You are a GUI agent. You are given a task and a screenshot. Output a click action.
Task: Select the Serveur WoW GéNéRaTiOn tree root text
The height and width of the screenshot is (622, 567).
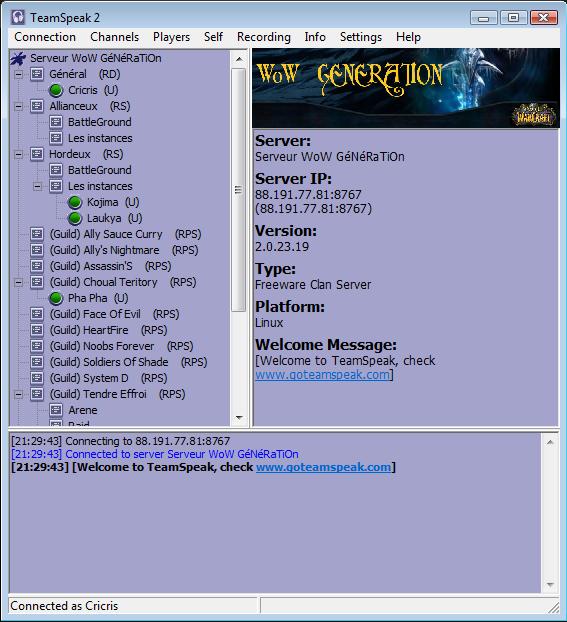(x=96, y=58)
